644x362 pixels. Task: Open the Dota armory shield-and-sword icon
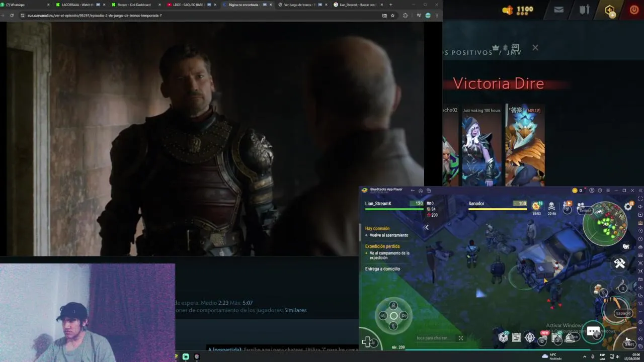click(584, 10)
